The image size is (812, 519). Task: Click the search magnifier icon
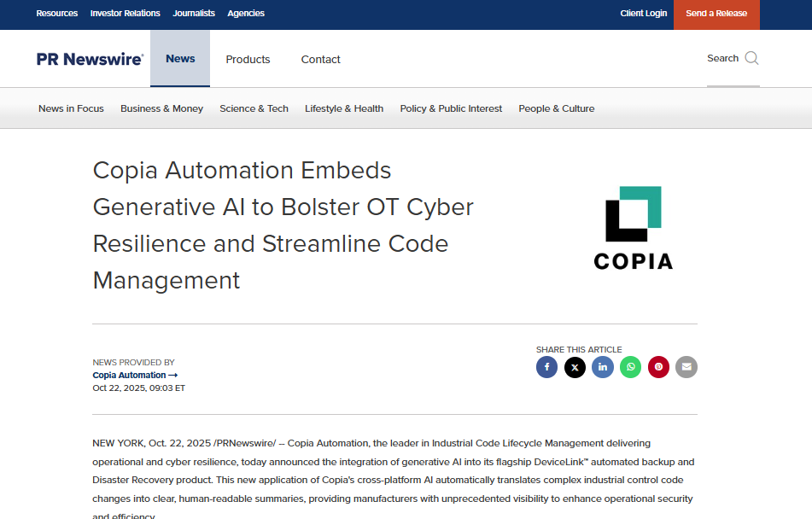point(752,58)
